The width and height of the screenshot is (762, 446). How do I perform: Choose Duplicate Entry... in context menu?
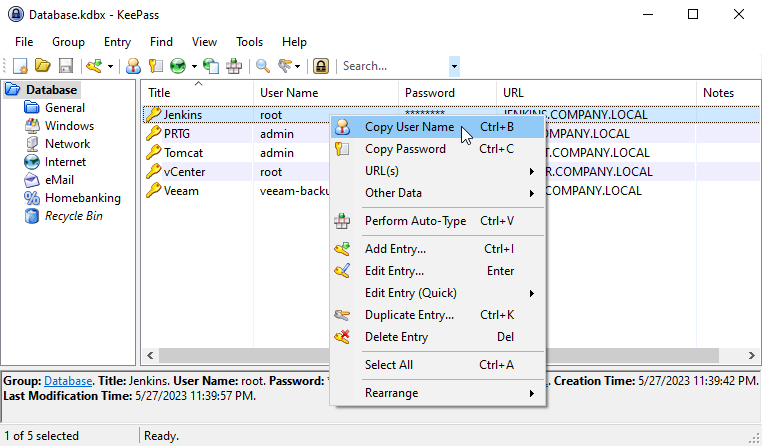[x=437, y=315]
